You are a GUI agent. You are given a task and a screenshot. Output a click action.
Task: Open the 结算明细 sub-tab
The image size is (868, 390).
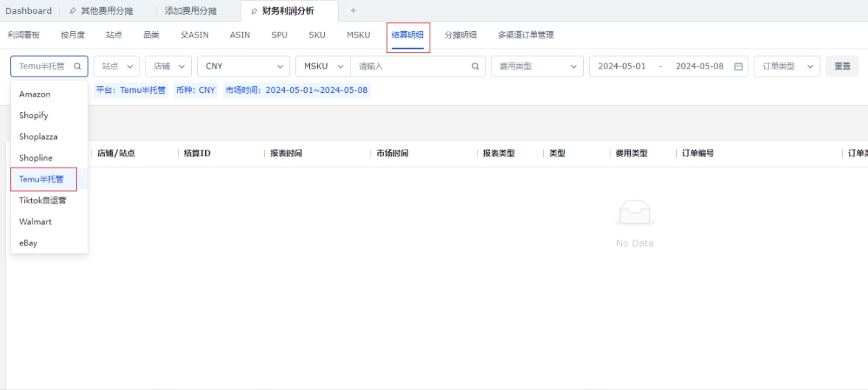408,35
